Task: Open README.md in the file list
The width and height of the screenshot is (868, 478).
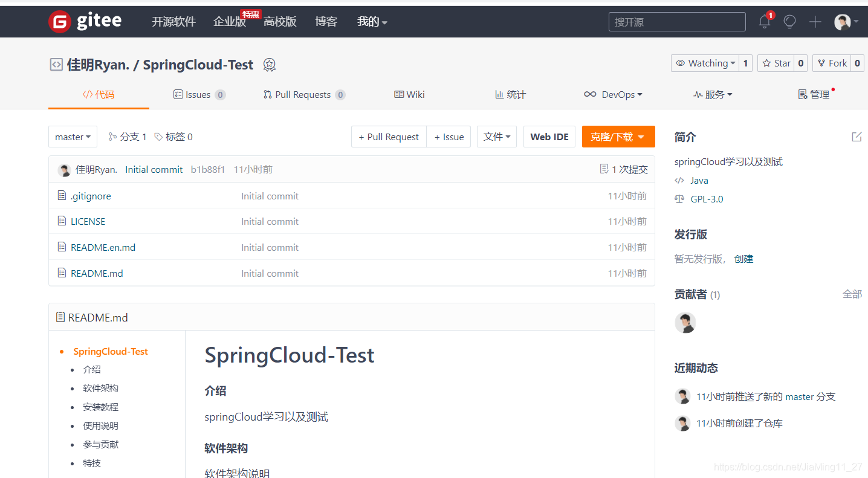Action: click(x=97, y=273)
